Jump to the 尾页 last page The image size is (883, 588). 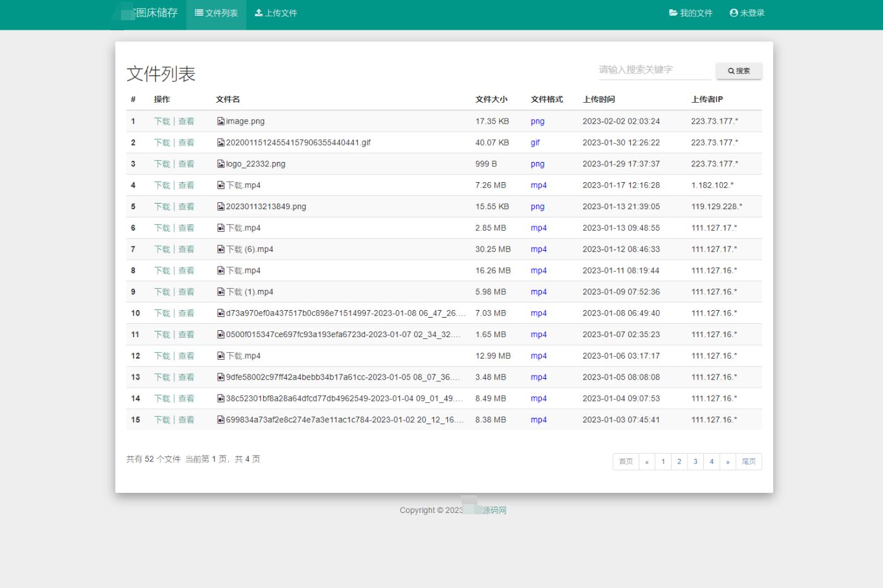click(749, 461)
